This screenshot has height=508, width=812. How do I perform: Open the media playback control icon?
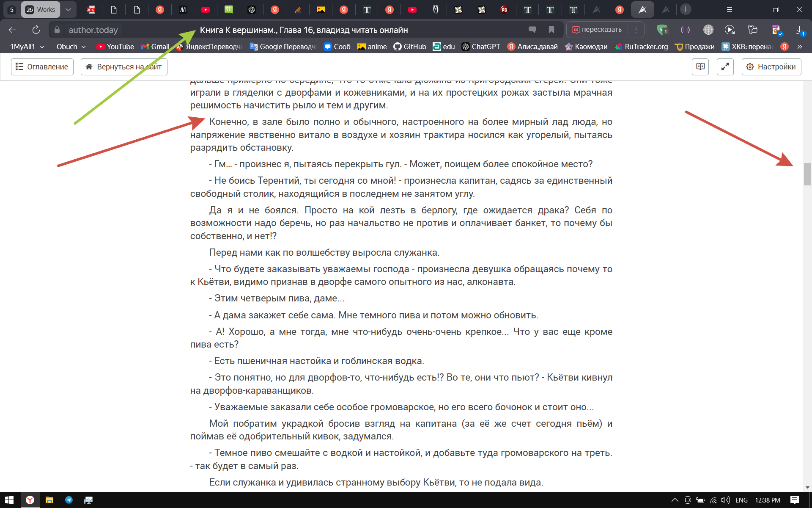point(730,30)
